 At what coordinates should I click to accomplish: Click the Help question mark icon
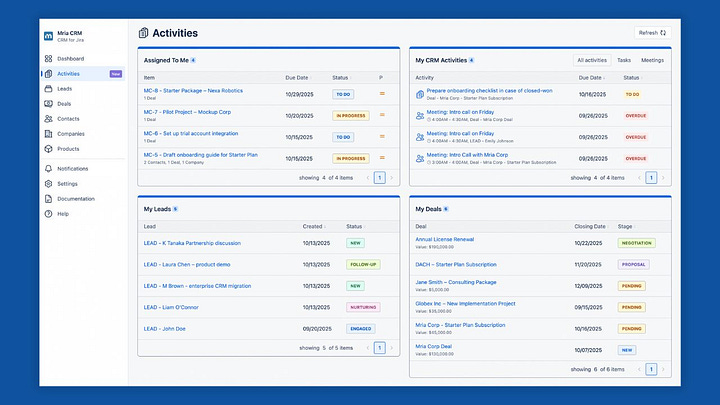click(48, 214)
